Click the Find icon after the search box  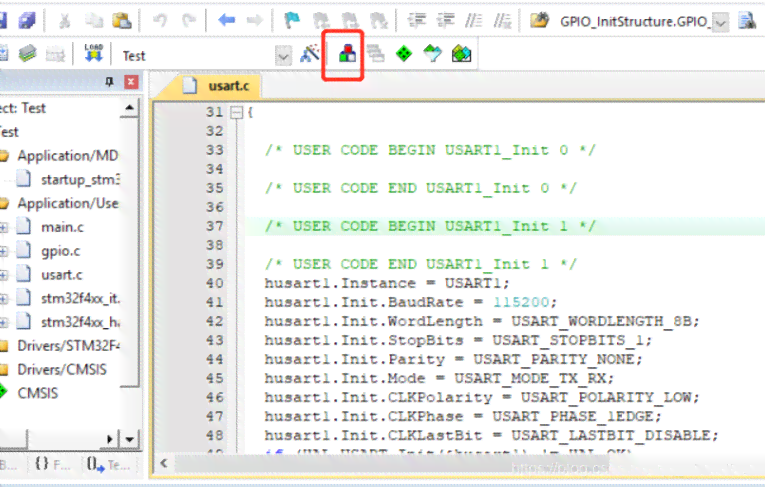747,20
